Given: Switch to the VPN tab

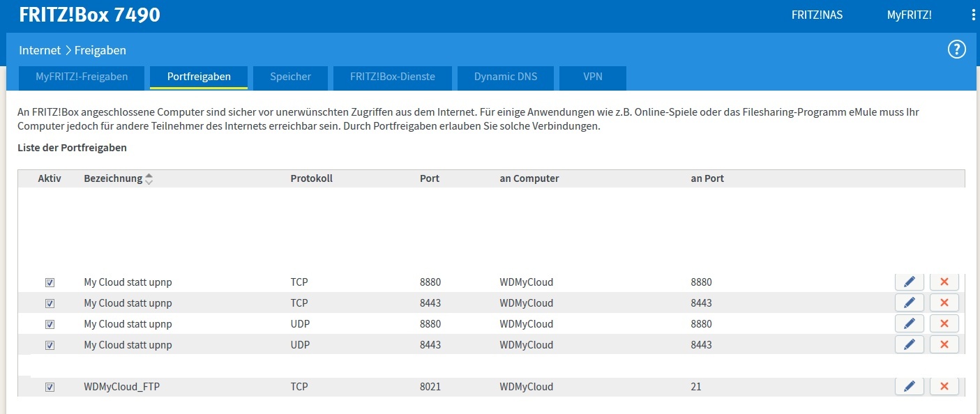Looking at the screenshot, I should [593, 77].
